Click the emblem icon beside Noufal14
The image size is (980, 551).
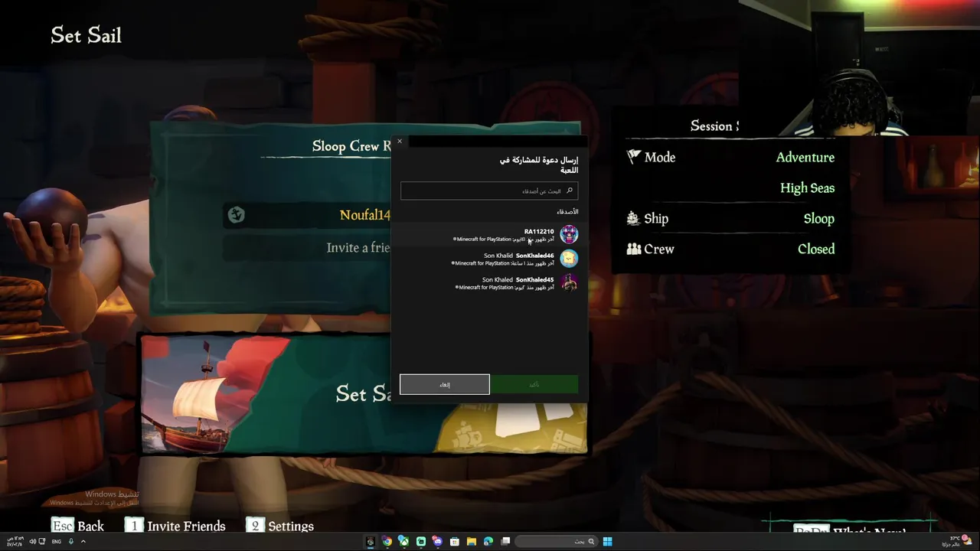pyautogui.click(x=236, y=215)
